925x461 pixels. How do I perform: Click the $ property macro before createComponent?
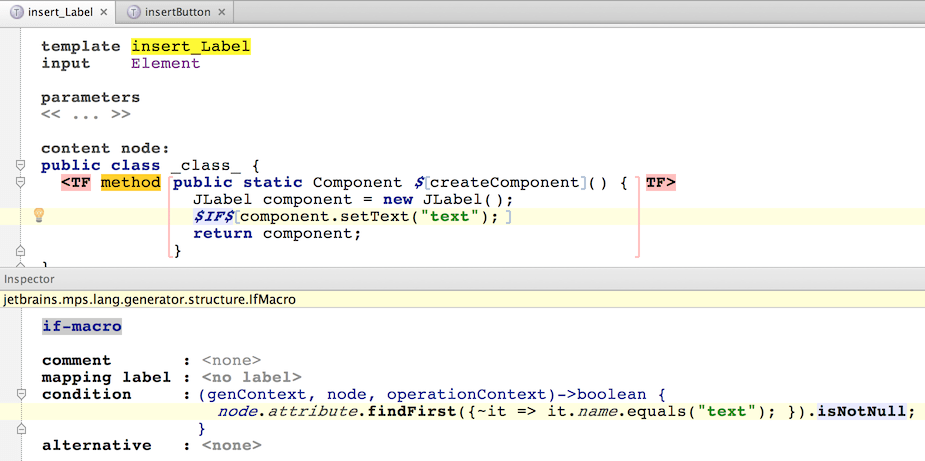click(x=419, y=183)
